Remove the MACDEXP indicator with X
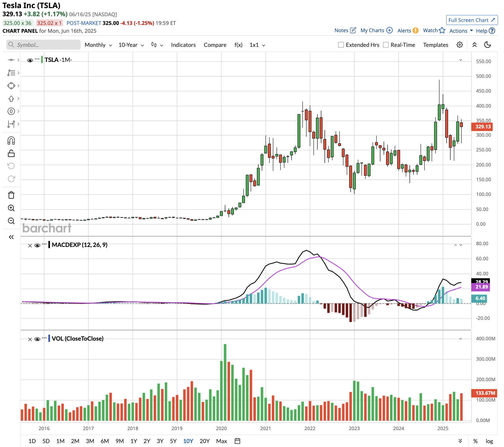The width and height of the screenshot is (504, 447). [30, 245]
